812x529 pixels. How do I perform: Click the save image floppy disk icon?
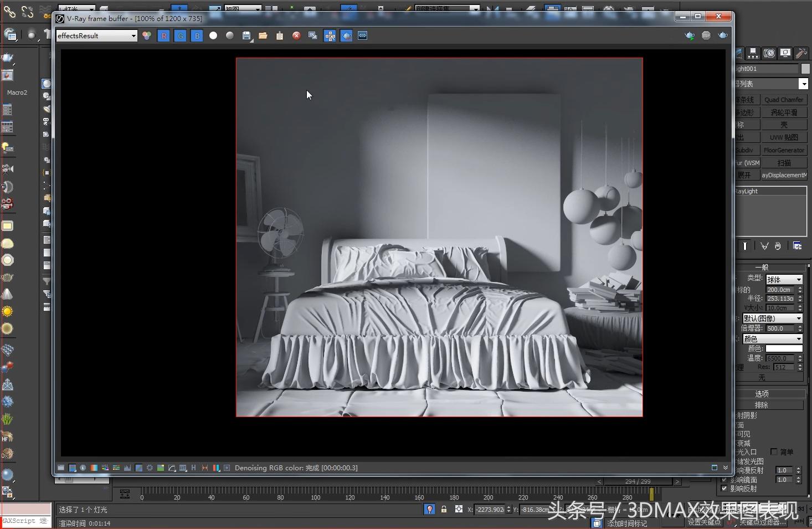[246, 36]
